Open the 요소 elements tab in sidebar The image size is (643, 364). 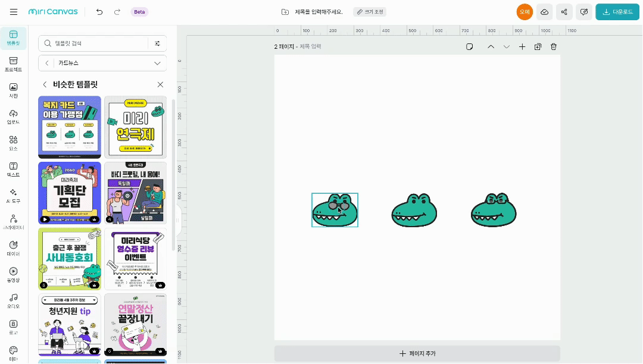coord(14,143)
